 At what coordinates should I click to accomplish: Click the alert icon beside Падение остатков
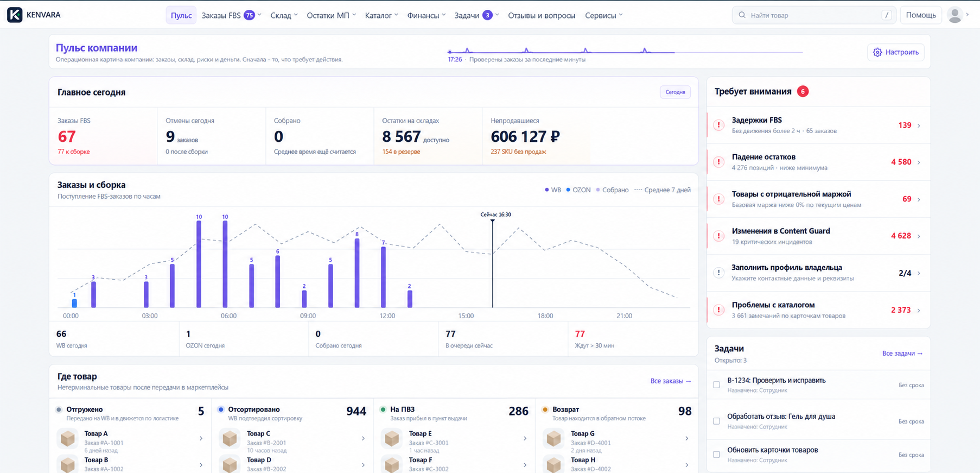click(x=718, y=162)
